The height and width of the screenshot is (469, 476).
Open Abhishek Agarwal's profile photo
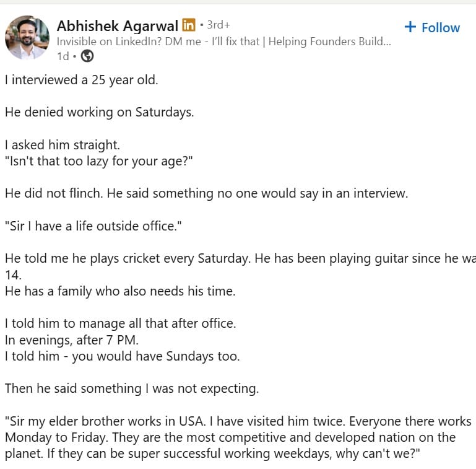click(27, 37)
